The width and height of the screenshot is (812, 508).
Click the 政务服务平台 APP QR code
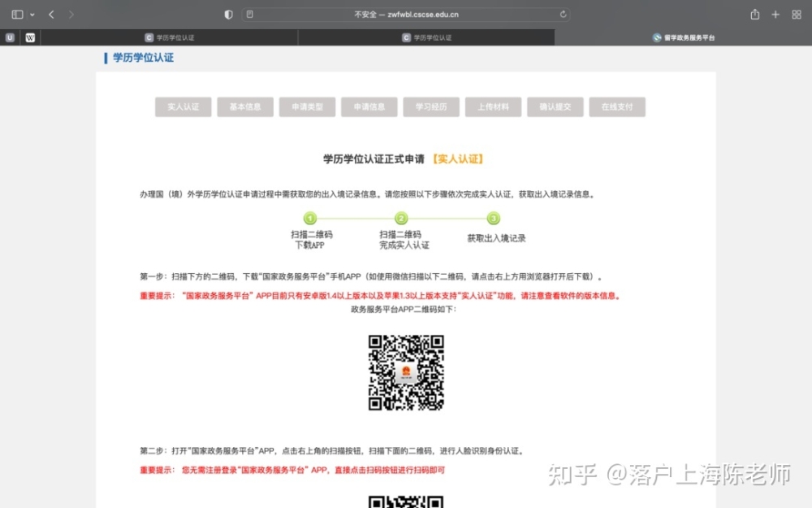(x=406, y=373)
